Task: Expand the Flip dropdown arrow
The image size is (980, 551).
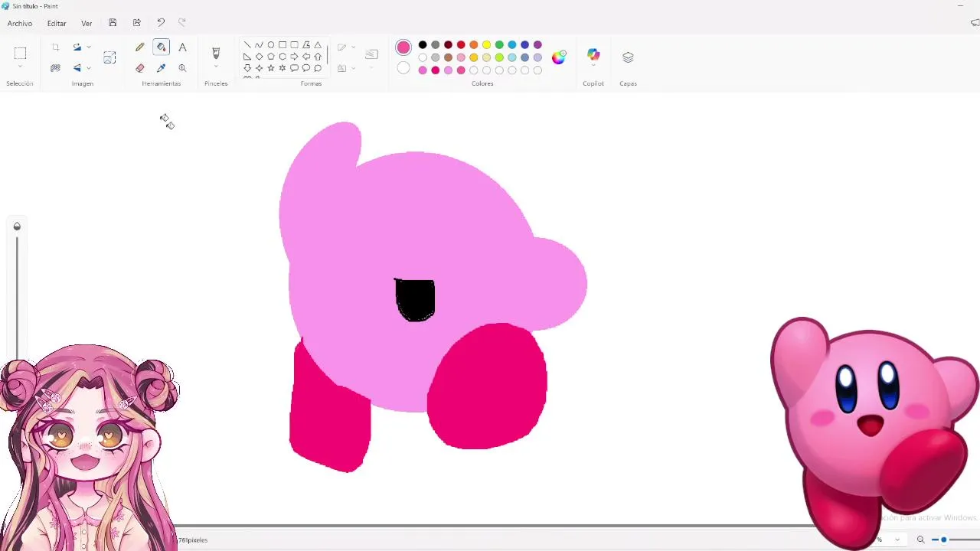Action: pos(89,68)
